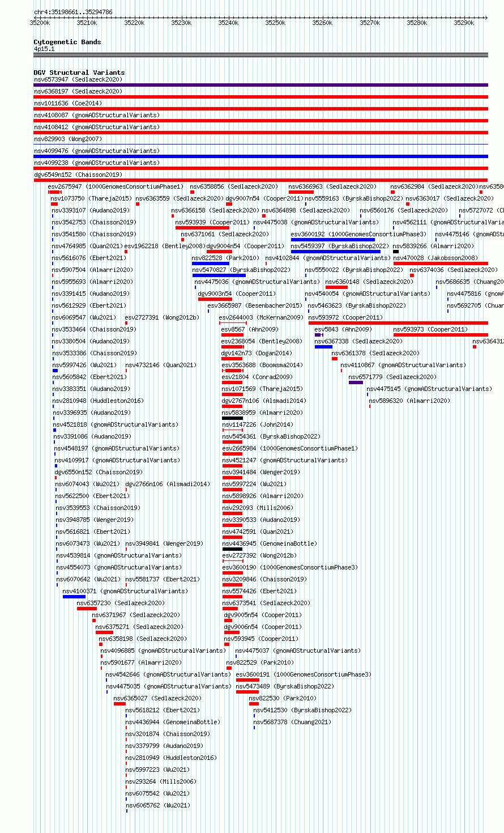Click the nsv6573947 (Sedlazeck2020) variant label

(78, 79)
